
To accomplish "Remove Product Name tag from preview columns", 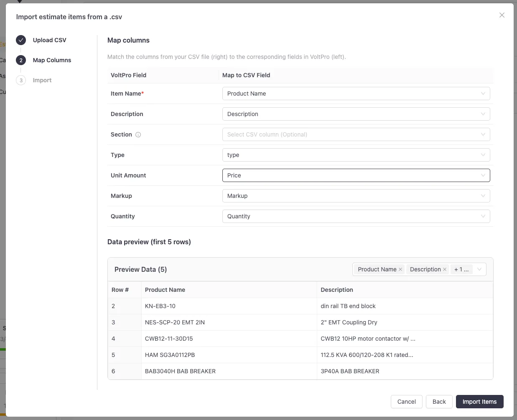I will point(400,269).
